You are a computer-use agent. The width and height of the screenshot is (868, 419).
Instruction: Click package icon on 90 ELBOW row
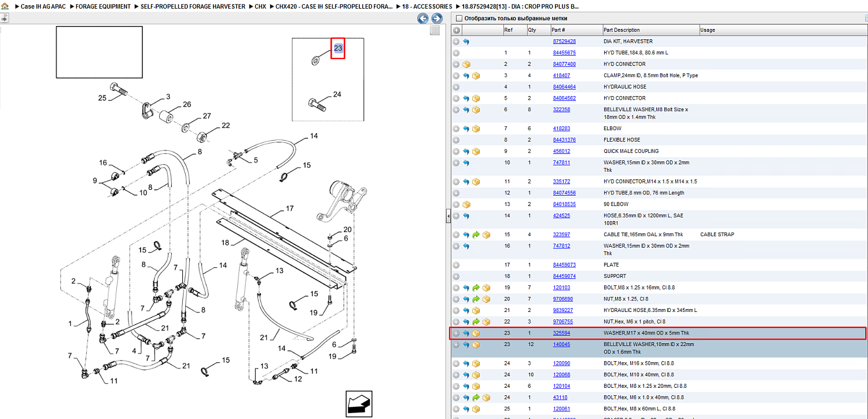pyautogui.click(x=466, y=204)
